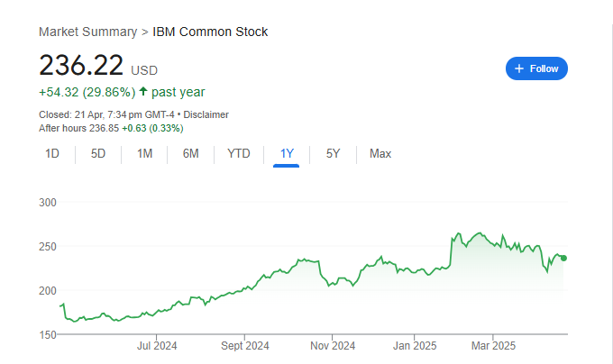The width and height of the screenshot is (613, 364).
Task: Click the green up arrow beside past year
Action: pos(143,91)
